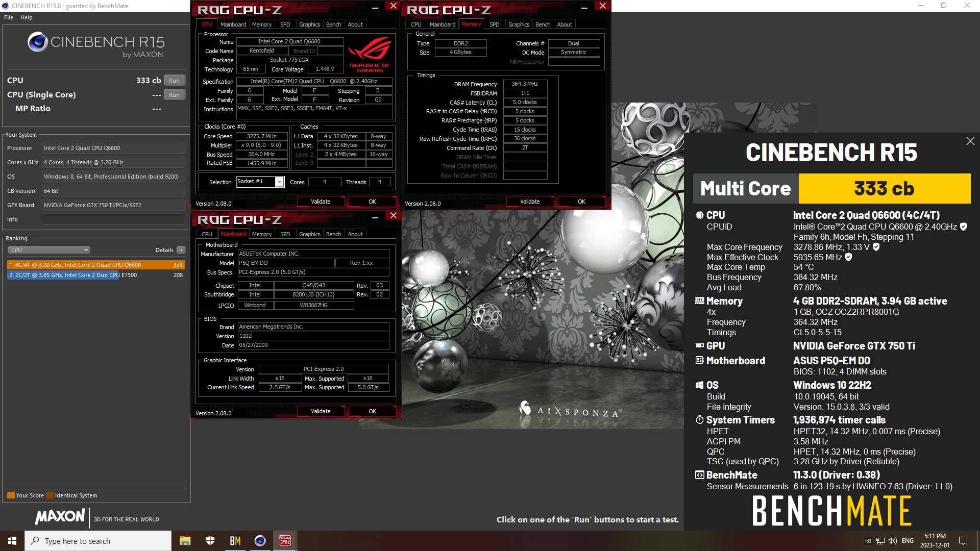Click the GFX Board GTX 750 Ti field
Viewport: 980px width, 551px height.
point(113,205)
